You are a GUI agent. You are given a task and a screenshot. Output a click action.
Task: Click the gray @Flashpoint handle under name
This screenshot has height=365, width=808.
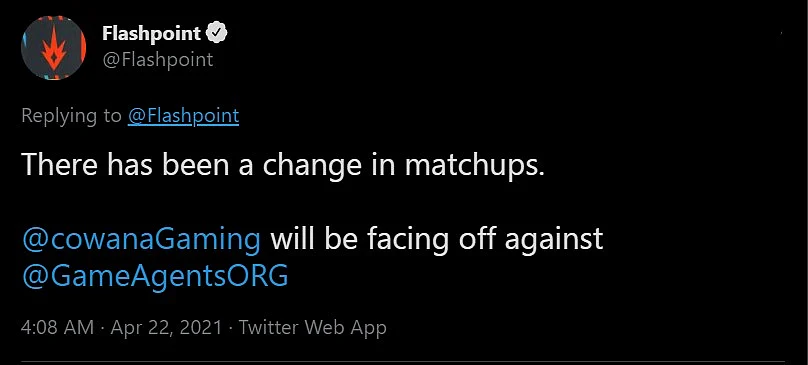(x=158, y=59)
